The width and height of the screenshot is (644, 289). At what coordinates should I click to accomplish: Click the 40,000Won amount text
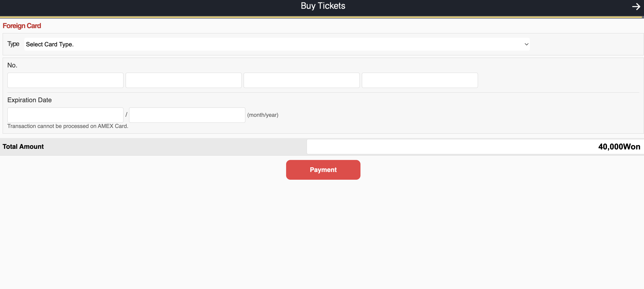click(x=619, y=147)
